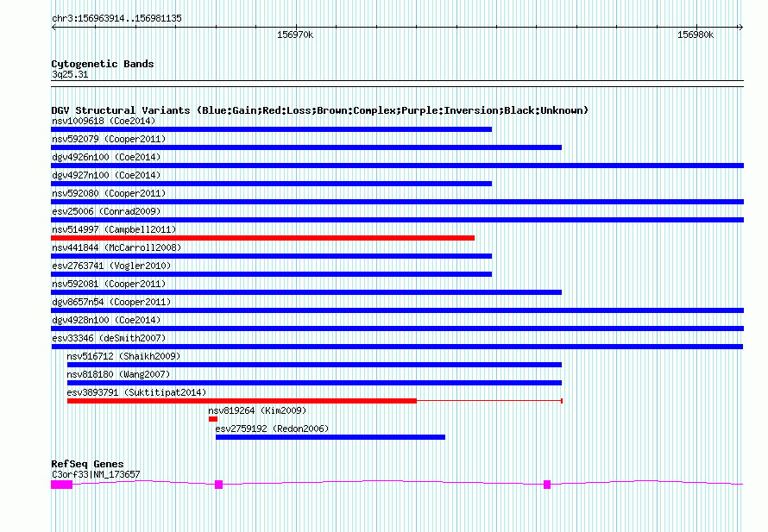Select the esv25006 (Conrad2009) label
This screenshot has width=768, height=532.
click(x=106, y=211)
